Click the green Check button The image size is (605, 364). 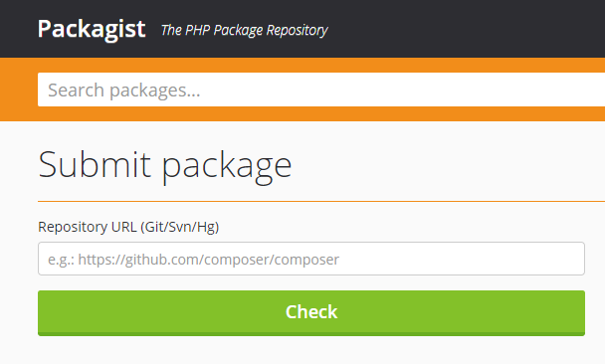(x=311, y=312)
